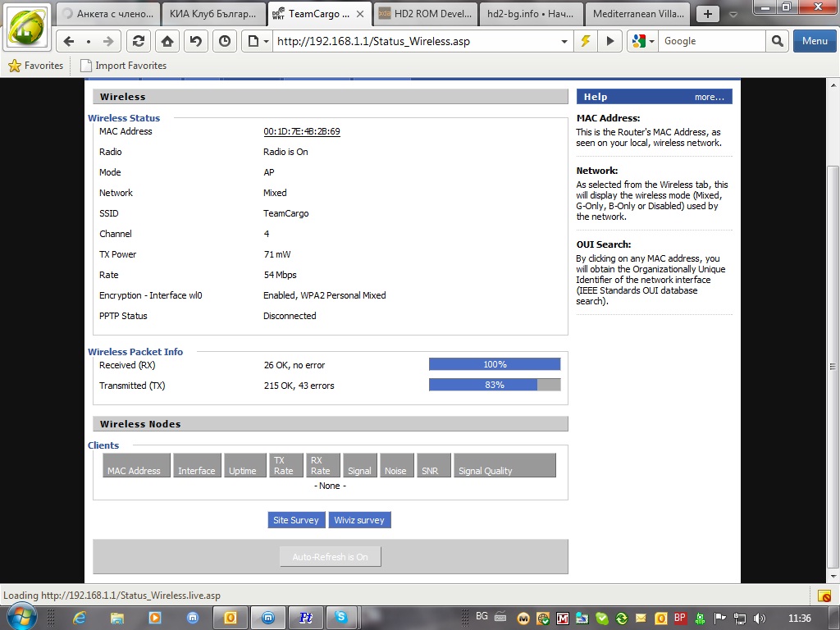This screenshot has width=840, height=630.
Task: Go to the Home page icon
Action: (167, 41)
